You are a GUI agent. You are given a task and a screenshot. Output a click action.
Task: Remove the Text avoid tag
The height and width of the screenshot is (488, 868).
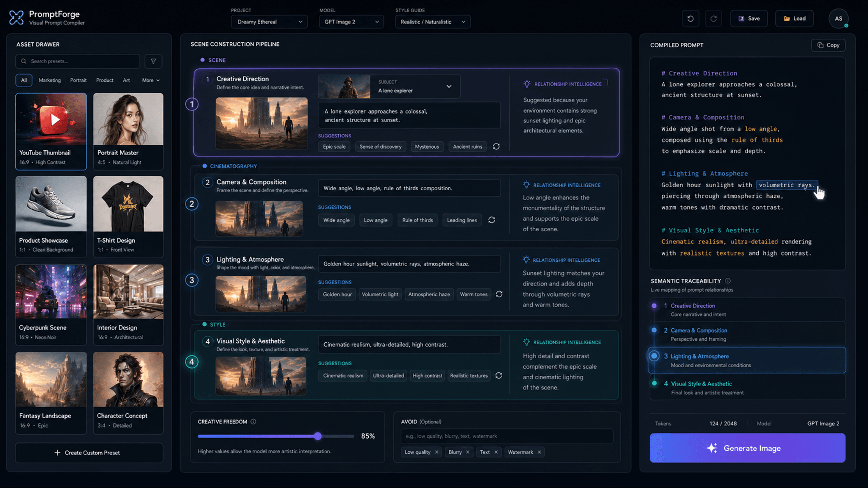496,452
